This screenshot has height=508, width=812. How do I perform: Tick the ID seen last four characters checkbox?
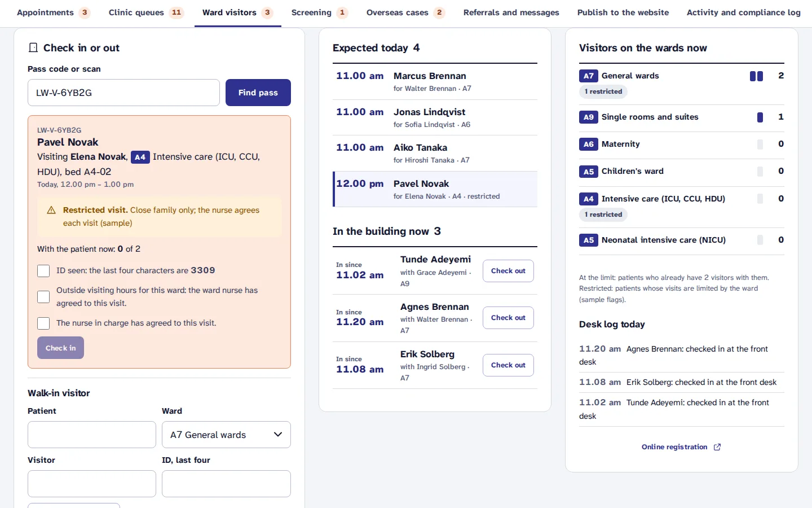point(43,271)
